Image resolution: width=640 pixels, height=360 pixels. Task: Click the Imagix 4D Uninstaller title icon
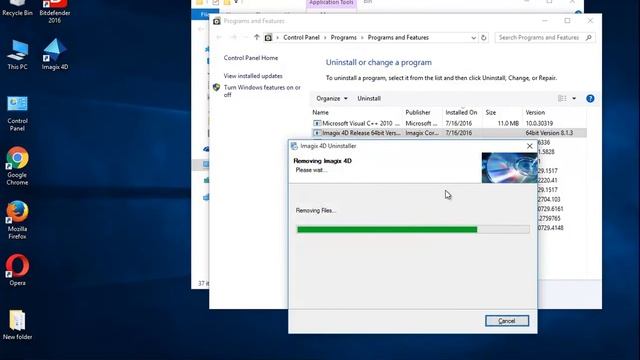click(x=294, y=146)
